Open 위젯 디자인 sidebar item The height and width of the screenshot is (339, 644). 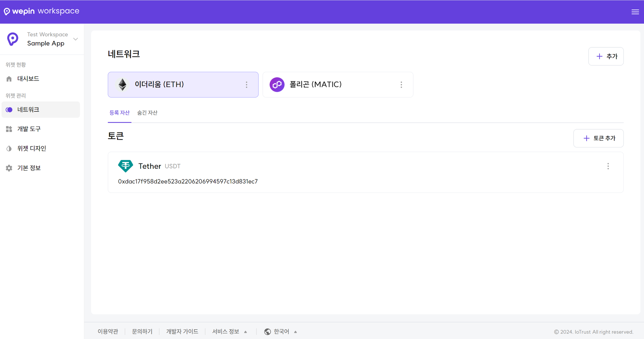click(32, 148)
